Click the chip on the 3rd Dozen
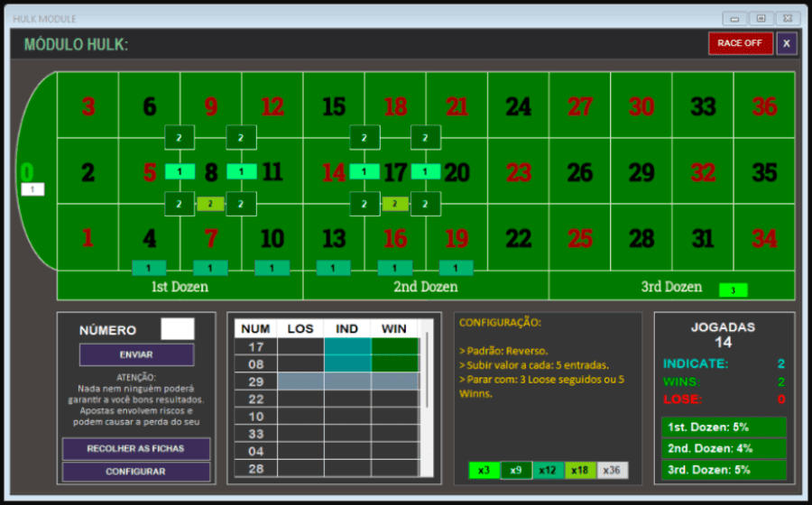Viewport: 812px width, 505px height. (733, 290)
